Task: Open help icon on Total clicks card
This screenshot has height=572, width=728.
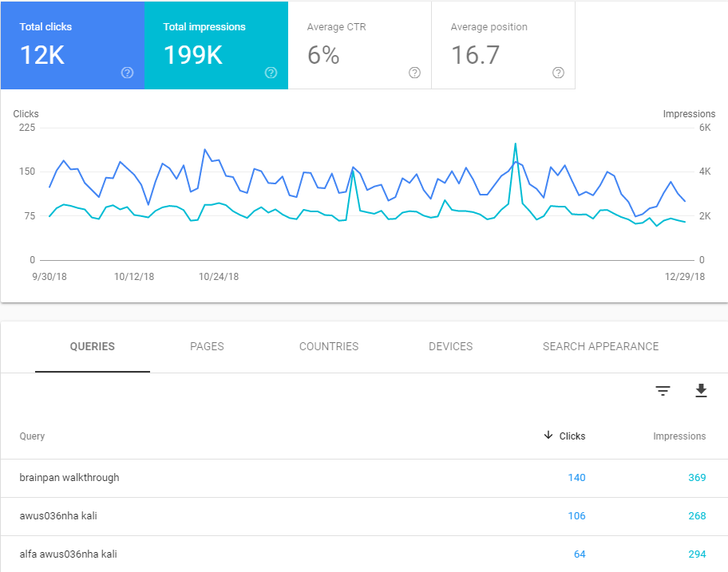Action: pos(127,73)
